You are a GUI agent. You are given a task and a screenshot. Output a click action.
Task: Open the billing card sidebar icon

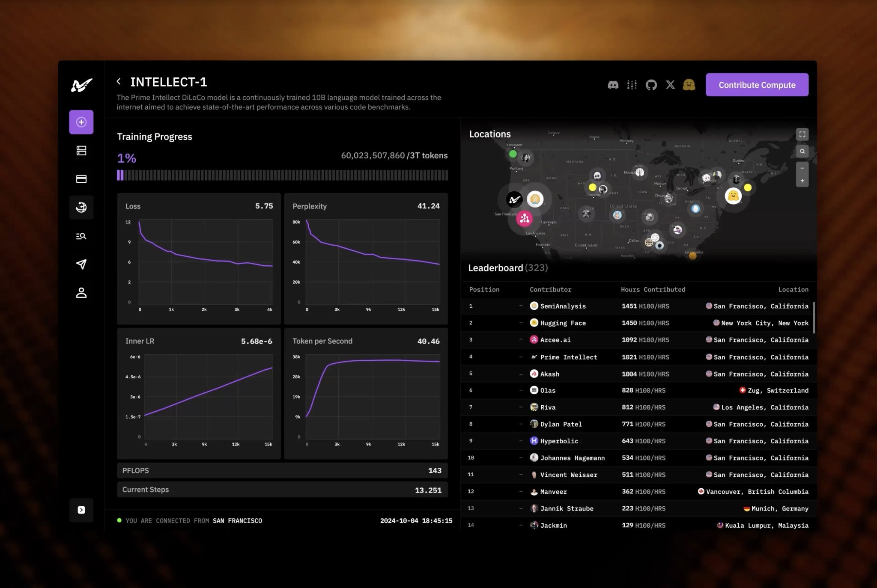tap(81, 179)
